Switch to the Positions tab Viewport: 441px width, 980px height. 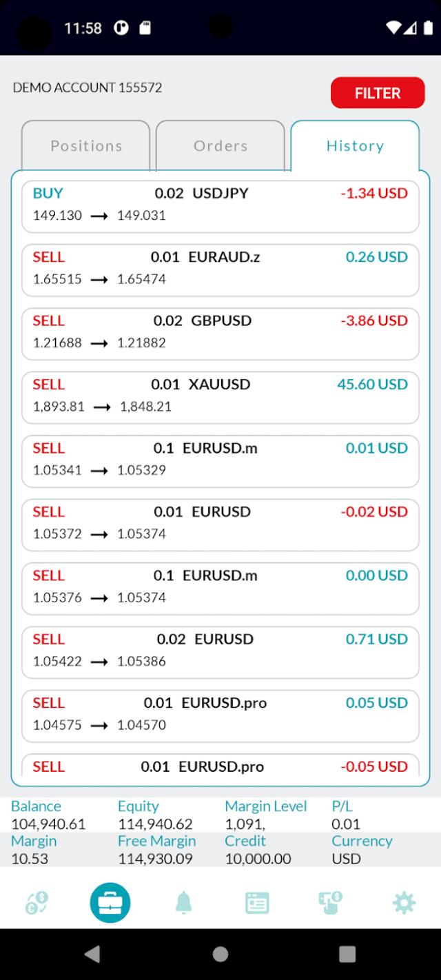[x=86, y=146]
